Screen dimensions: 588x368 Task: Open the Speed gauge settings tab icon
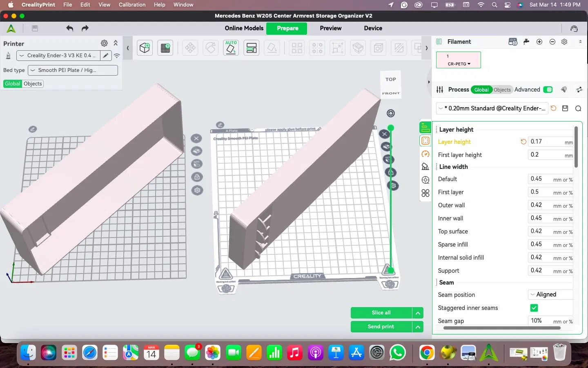click(425, 154)
